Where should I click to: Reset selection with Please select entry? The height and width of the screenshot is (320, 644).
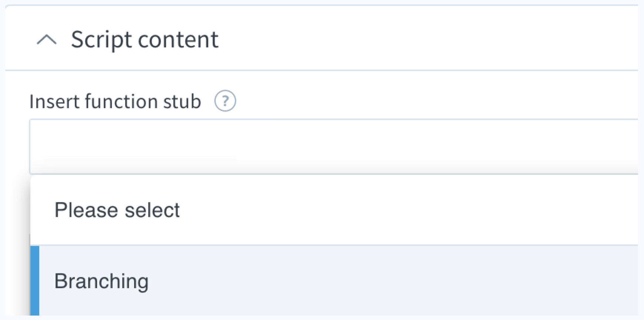(x=333, y=210)
